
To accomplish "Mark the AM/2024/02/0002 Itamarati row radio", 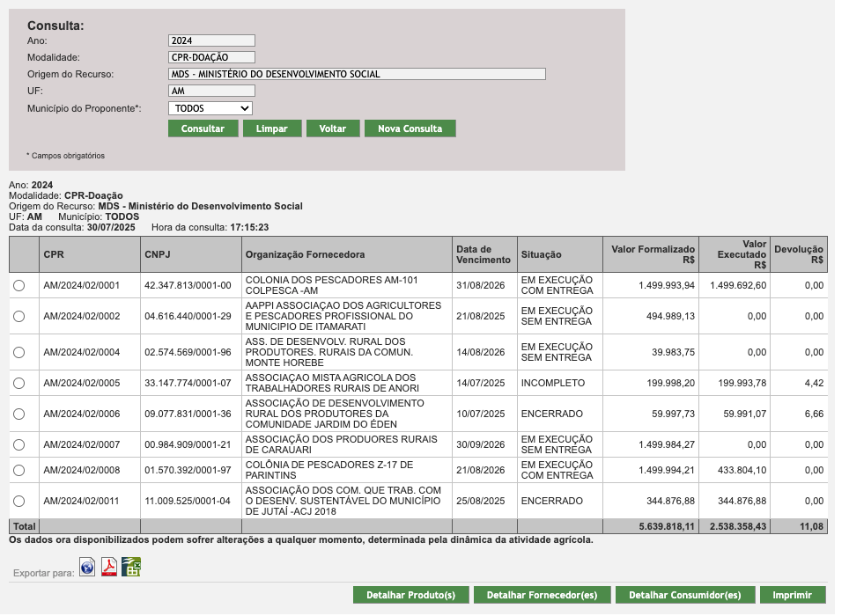I will click(x=19, y=316).
